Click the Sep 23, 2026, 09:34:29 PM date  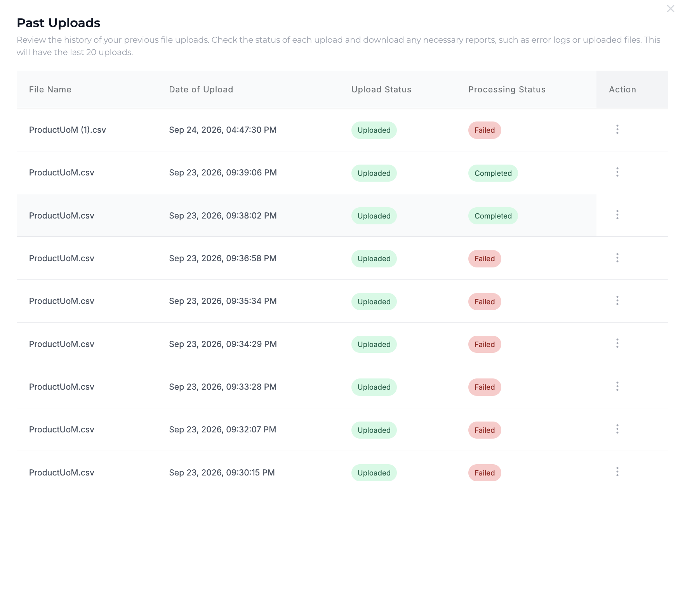point(223,344)
